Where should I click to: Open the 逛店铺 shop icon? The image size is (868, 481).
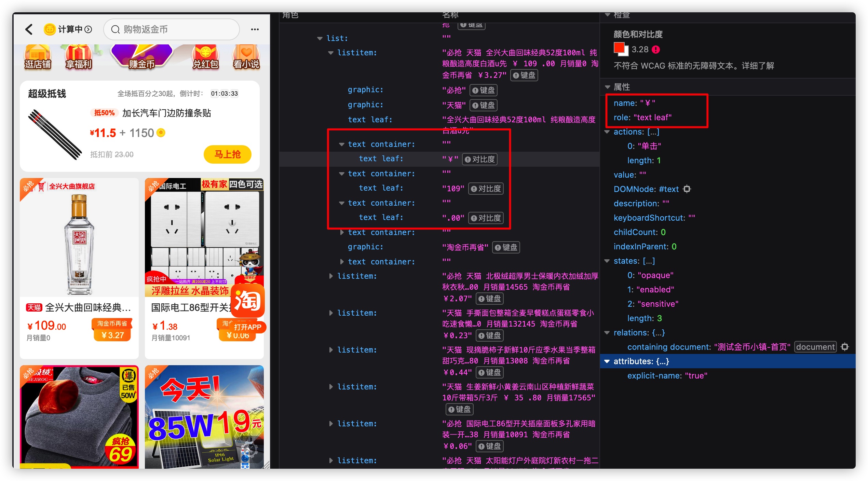[38, 57]
